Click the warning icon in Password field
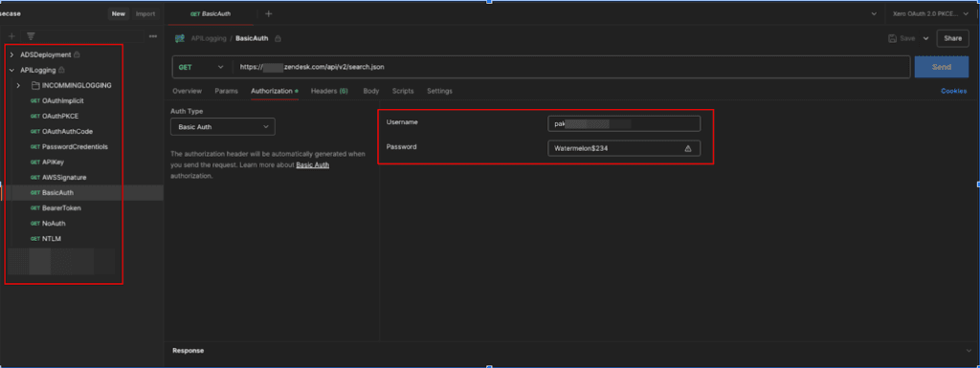This screenshot has height=368, width=980. point(688,148)
